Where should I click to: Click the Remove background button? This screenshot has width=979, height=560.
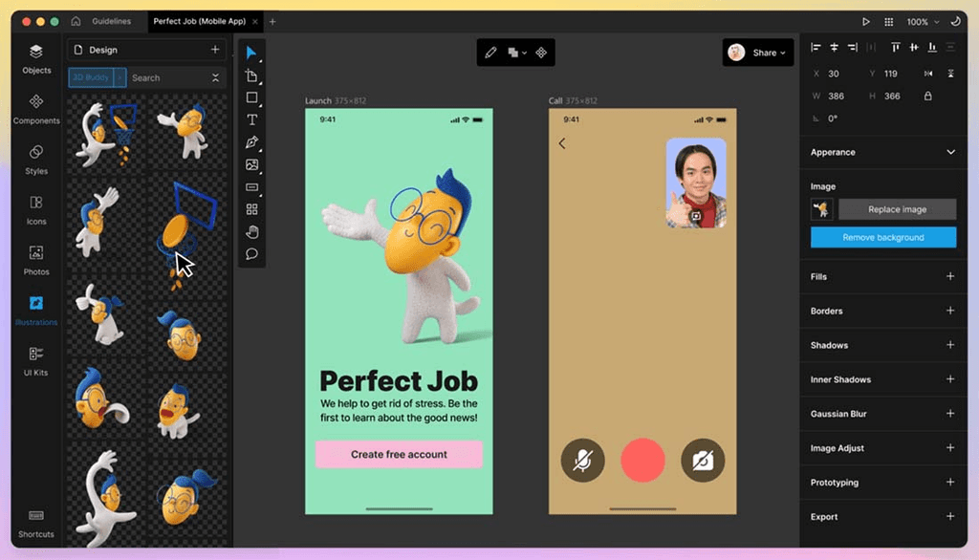(882, 236)
